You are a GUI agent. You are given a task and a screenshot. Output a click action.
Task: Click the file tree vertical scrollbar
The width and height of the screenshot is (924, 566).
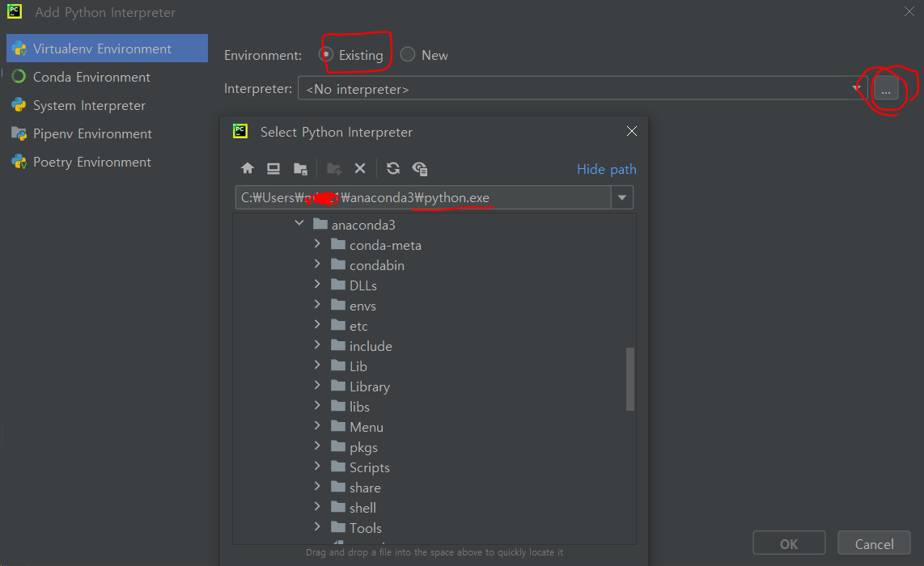(x=630, y=378)
